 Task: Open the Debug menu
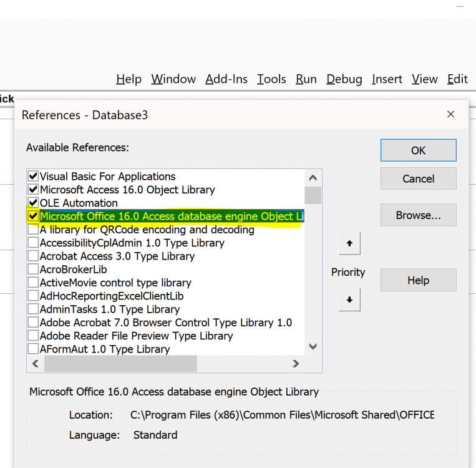click(x=344, y=79)
